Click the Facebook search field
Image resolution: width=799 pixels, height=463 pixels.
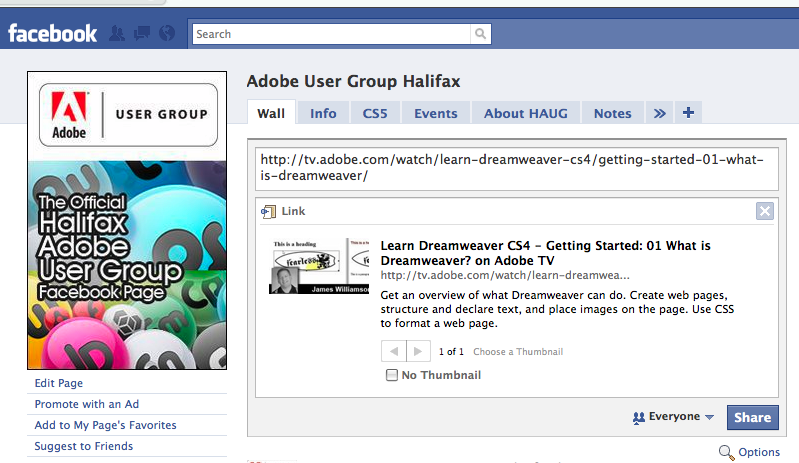332,34
